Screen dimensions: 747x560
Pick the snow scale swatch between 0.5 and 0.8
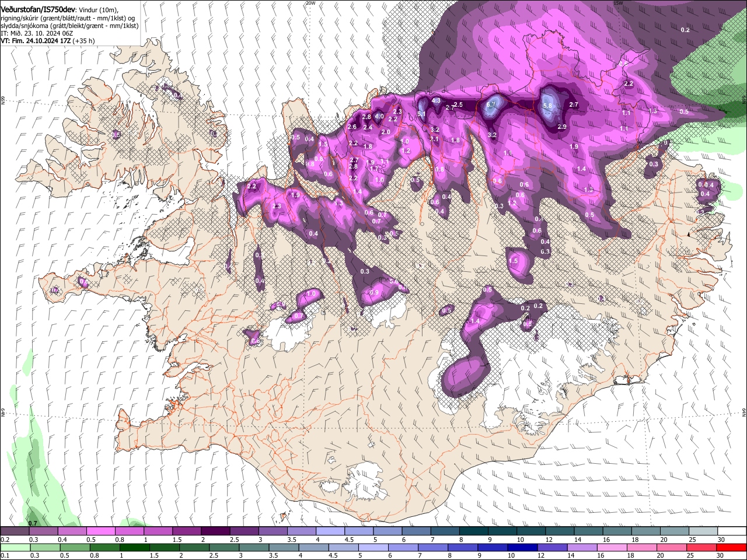tap(100, 531)
